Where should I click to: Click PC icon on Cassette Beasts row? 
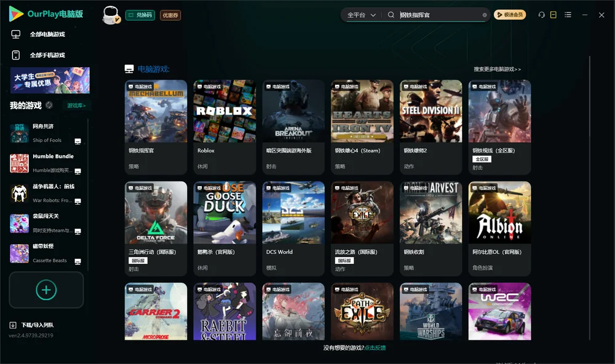click(77, 262)
